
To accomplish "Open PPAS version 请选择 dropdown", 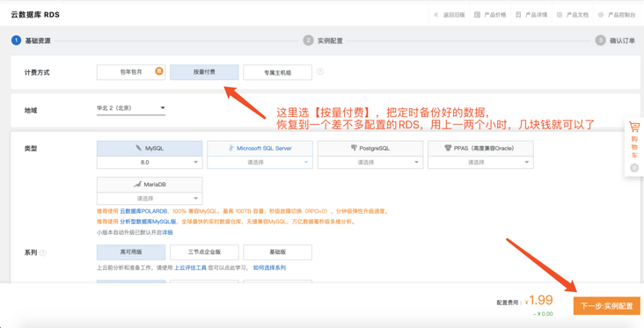I will pyautogui.click(x=480, y=162).
